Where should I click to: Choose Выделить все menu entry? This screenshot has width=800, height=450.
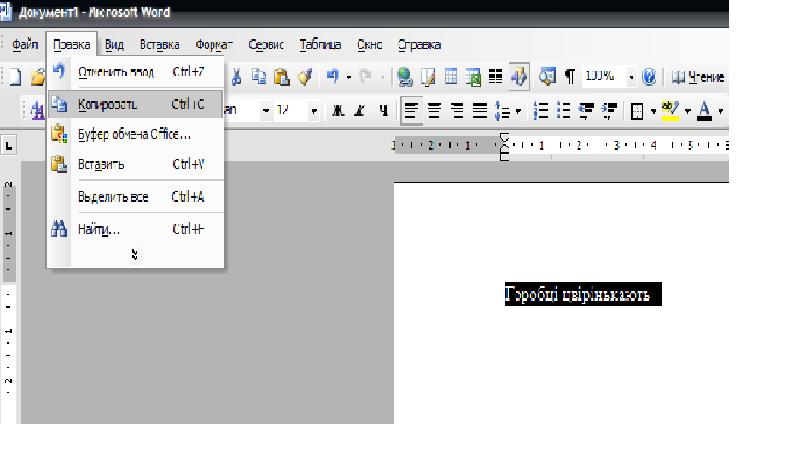pos(135,196)
